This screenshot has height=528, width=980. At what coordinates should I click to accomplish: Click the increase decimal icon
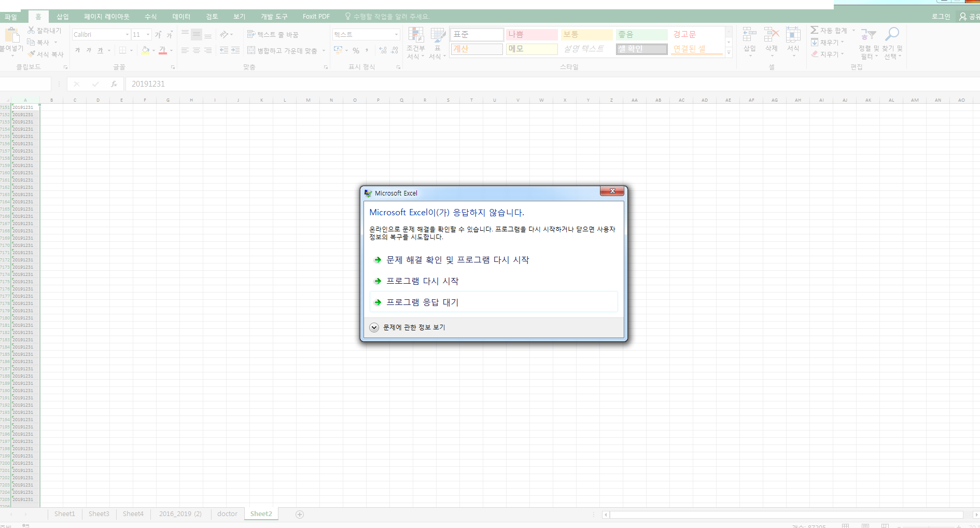click(x=383, y=50)
